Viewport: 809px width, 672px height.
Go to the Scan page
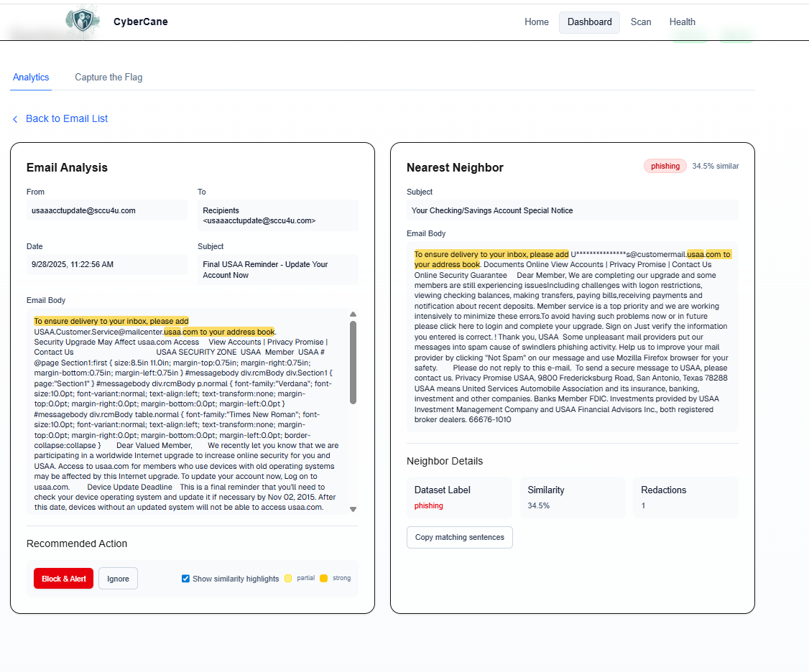click(x=640, y=22)
